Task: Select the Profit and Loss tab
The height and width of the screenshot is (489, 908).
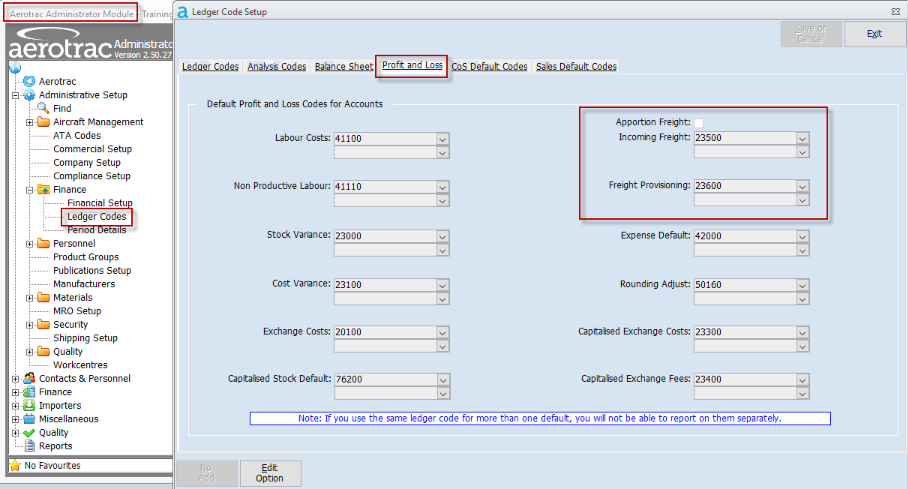Action: pos(412,65)
